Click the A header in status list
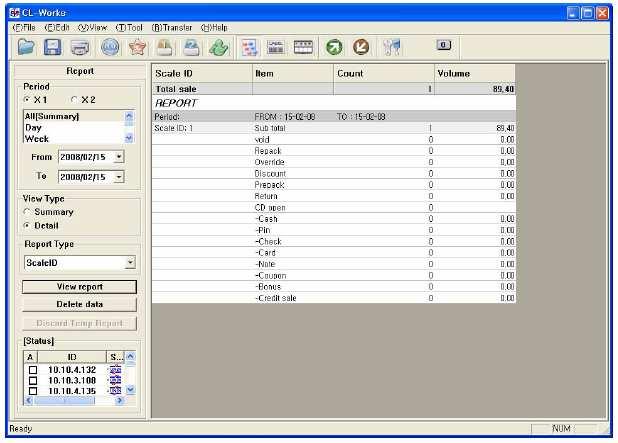This screenshot has width=618, height=443. click(30, 357)
